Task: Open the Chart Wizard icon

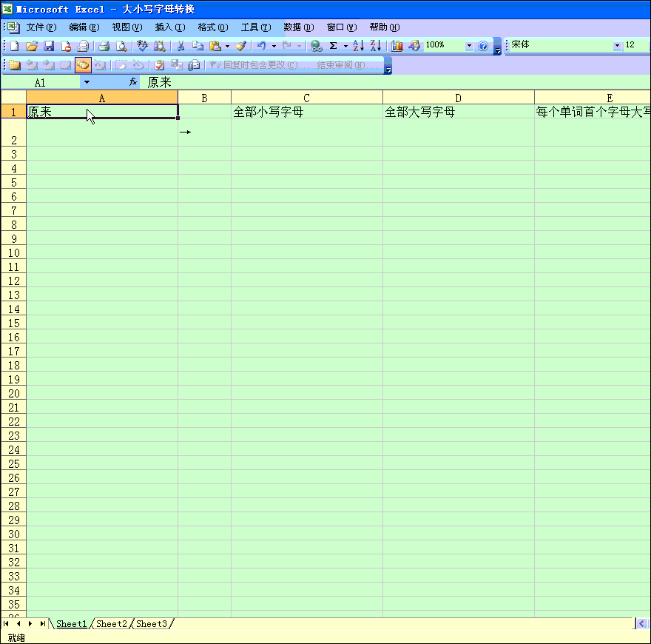Action: coord(397,46)
